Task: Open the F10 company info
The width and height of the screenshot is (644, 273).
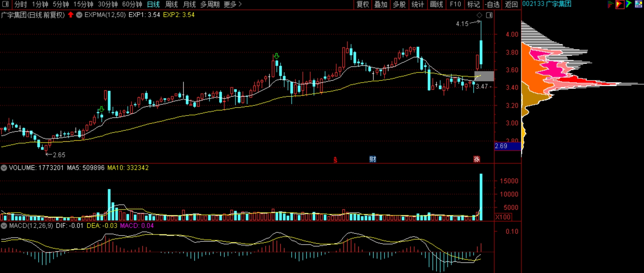Action: coord(455,5)
